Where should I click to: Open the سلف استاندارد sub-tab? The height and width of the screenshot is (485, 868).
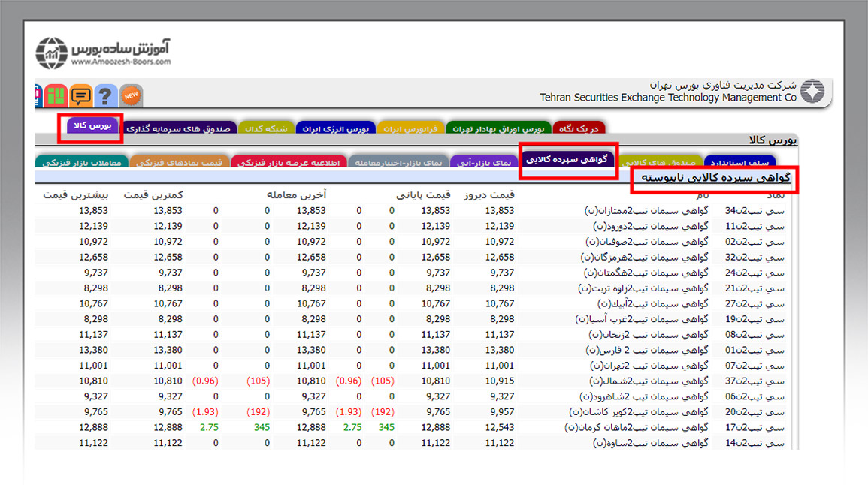(x=739, y=162)
